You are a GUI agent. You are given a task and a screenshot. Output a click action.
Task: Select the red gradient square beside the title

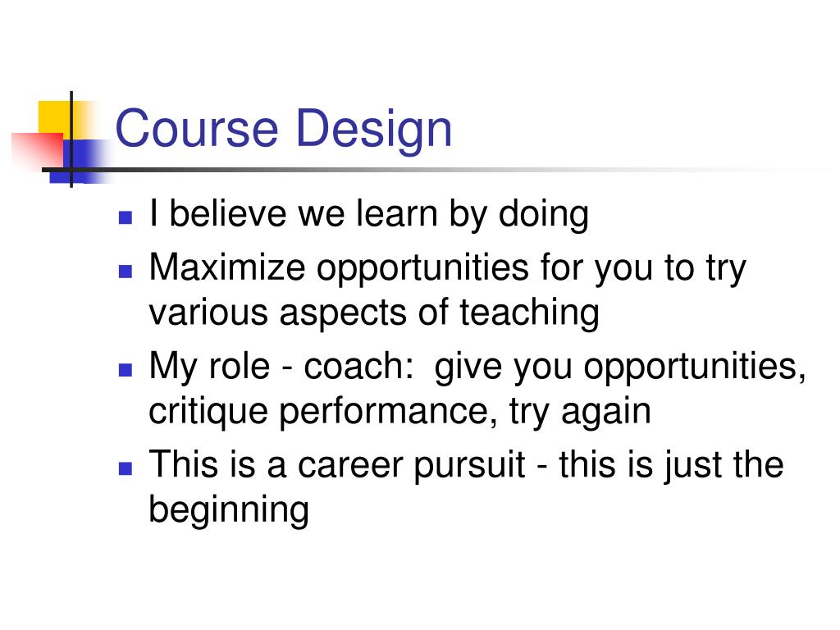(x=38, y=152)
